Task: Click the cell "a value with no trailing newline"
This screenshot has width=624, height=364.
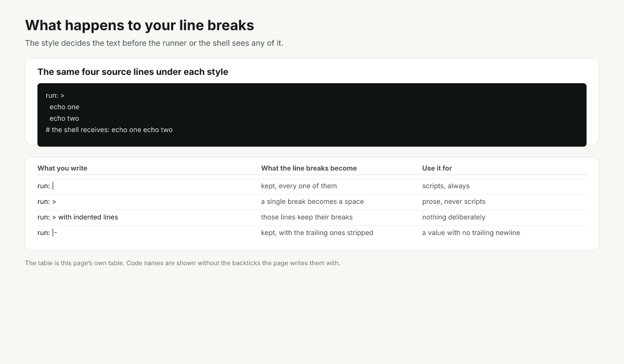Action: tap(471, 233)
